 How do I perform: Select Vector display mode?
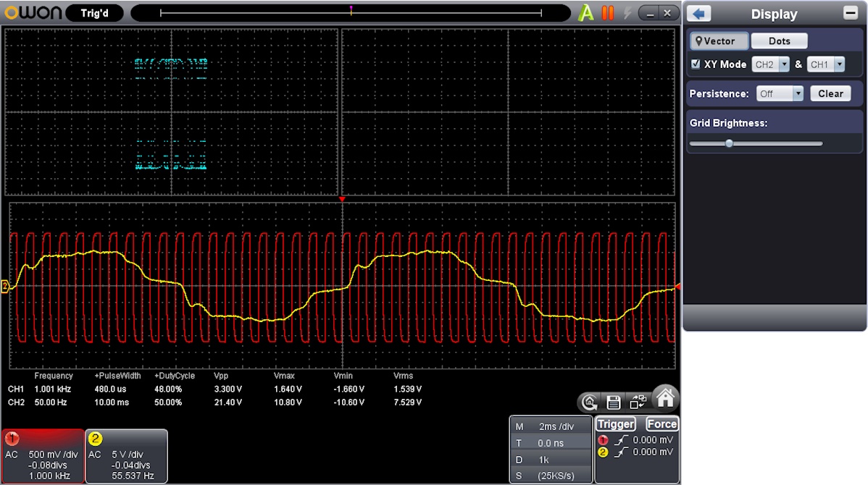point(718,41)
